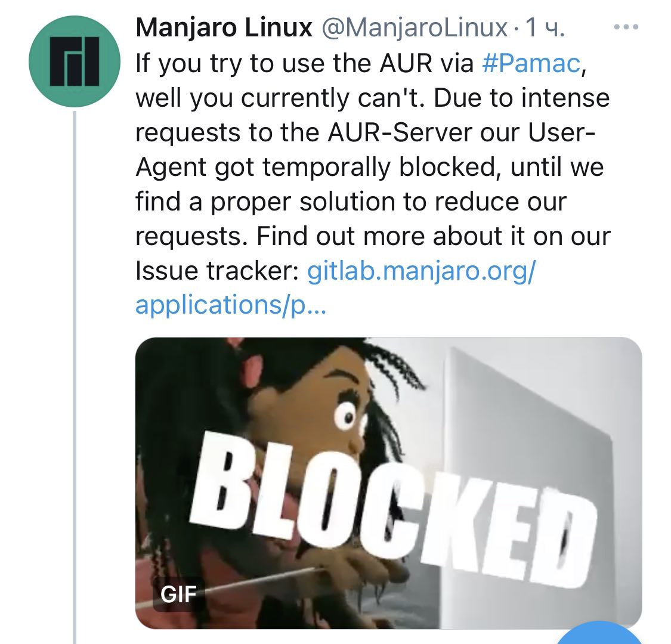The height and width of the screenshot is (644, 671).
Task: Click the GIF badge on the media
Action: point(178,594)
